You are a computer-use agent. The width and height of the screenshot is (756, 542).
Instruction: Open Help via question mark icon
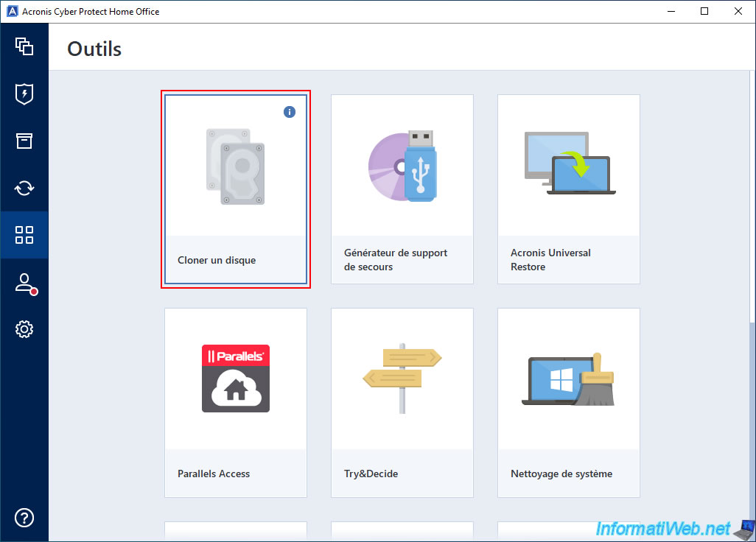24,517
